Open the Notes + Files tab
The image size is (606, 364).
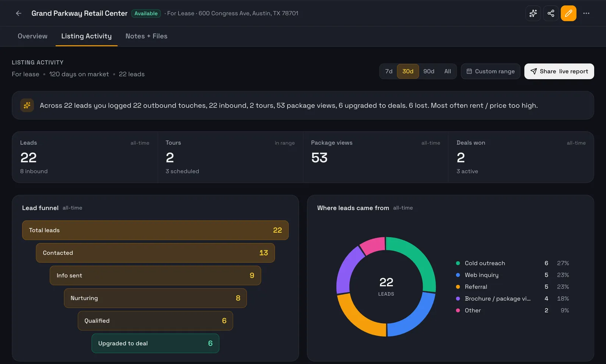[146, 36]
